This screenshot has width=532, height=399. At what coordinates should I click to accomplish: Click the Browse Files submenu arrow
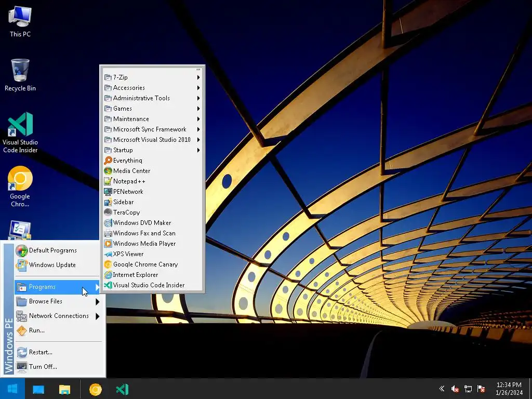tap(97, 302)
